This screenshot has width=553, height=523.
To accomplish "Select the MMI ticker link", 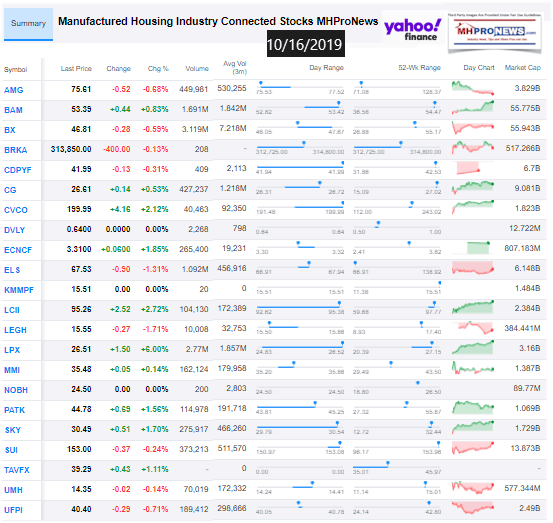I will [12, 370].
